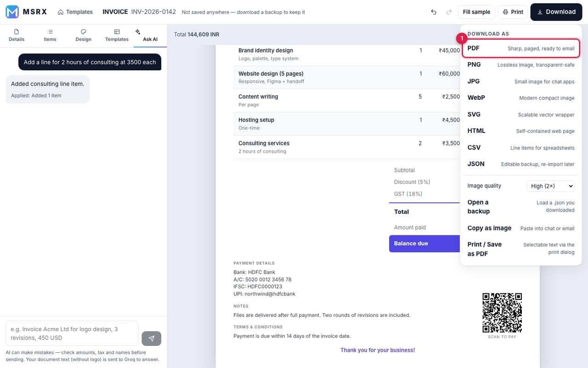Download JSON editable backup

521,164
